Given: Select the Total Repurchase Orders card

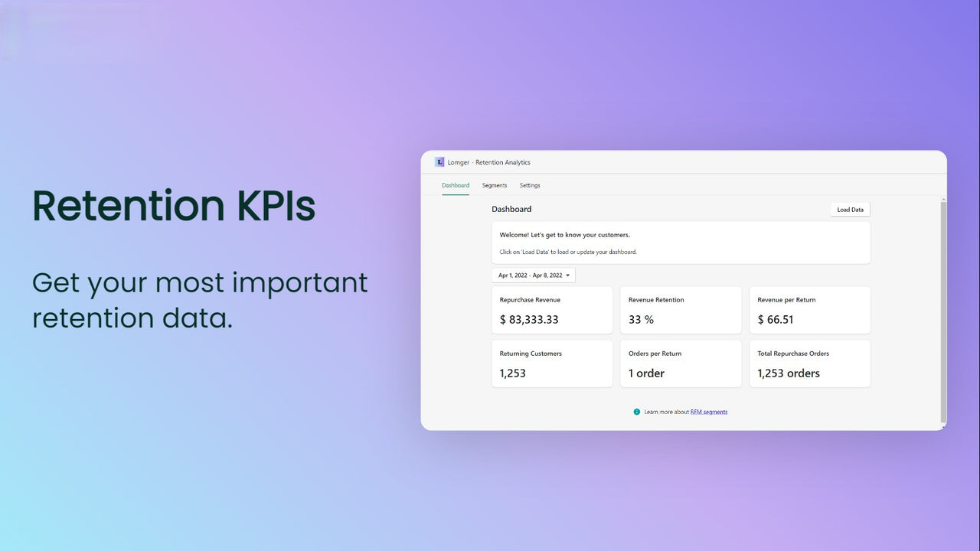Looking at the screenshot, I should (x=808, y=364).
